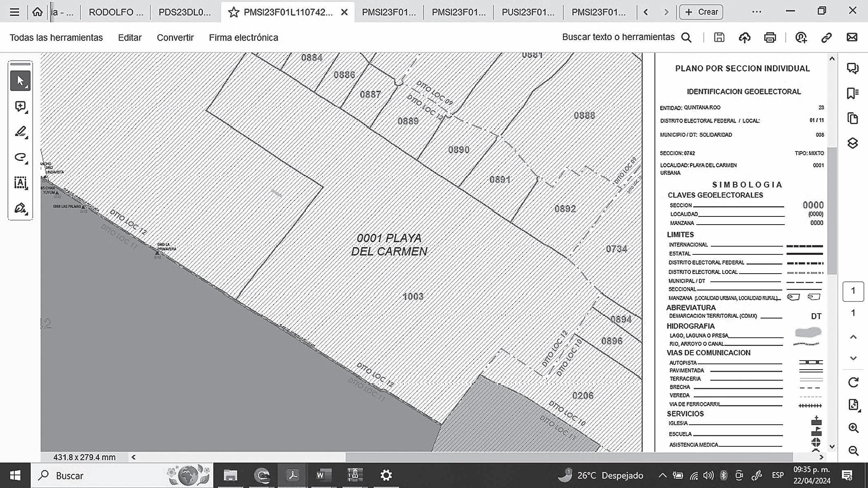Open the sign with pen tool

(20, 208)
